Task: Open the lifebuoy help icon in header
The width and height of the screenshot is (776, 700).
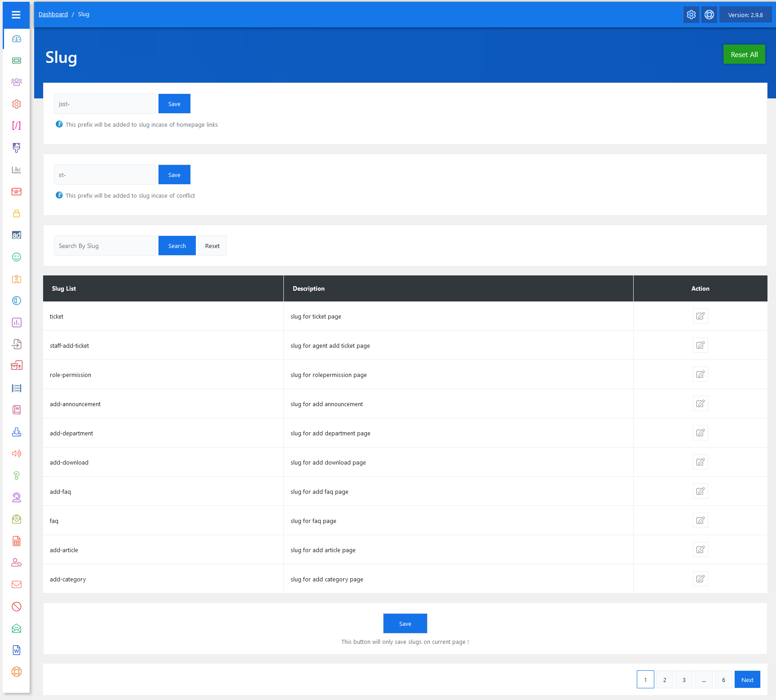Action: 709,15
